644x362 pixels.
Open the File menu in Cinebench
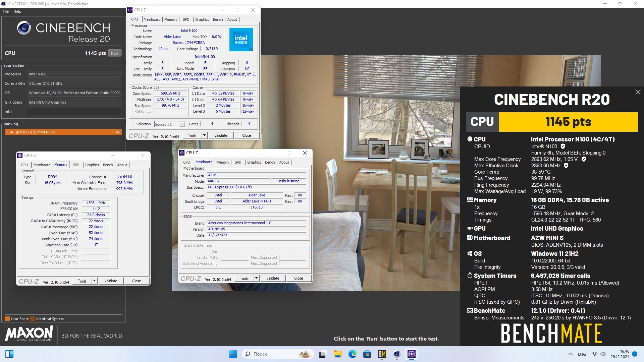click(6, 11)
